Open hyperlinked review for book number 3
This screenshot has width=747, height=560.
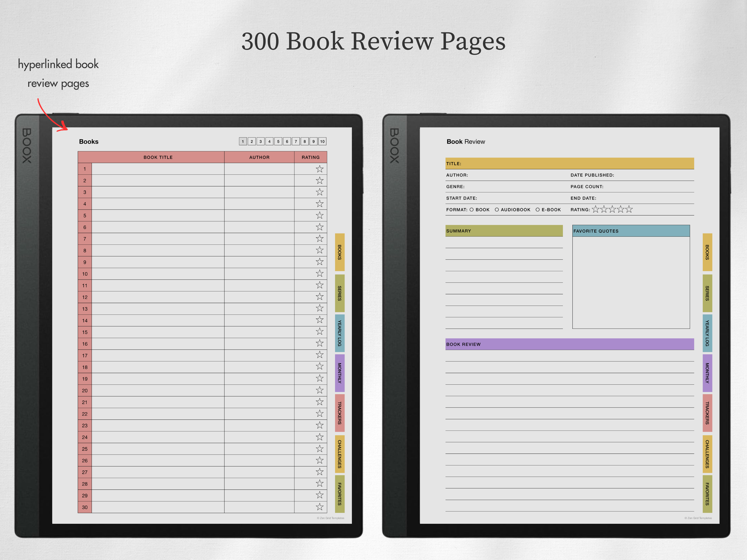click(x=85, y=192)
